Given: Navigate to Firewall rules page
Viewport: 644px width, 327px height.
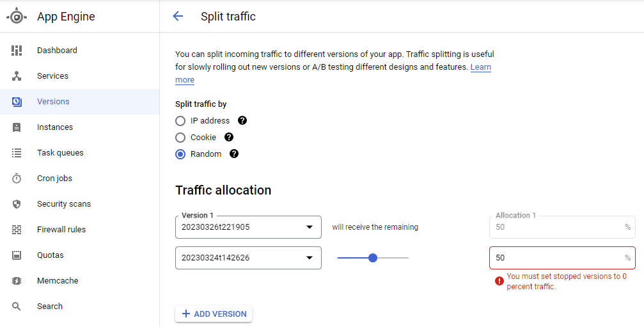Looking at the screenshot, I should (61, 230).
